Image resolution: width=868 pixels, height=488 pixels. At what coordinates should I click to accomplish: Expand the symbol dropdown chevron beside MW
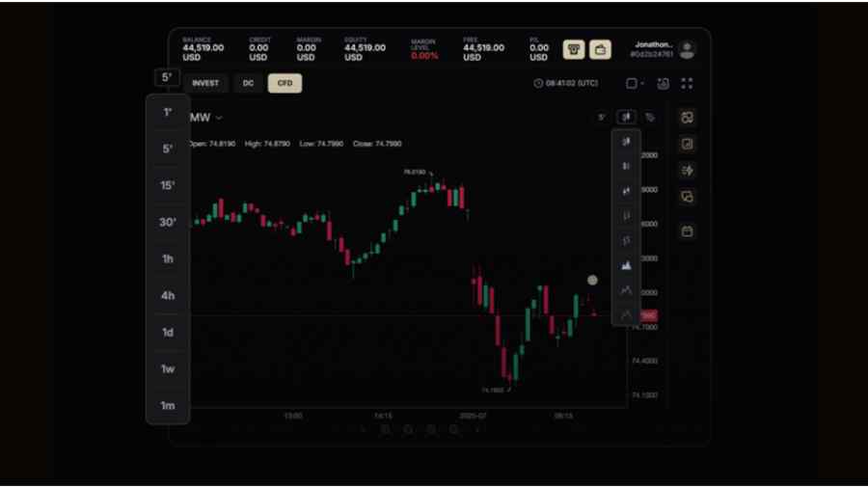(x=220, y=118)
